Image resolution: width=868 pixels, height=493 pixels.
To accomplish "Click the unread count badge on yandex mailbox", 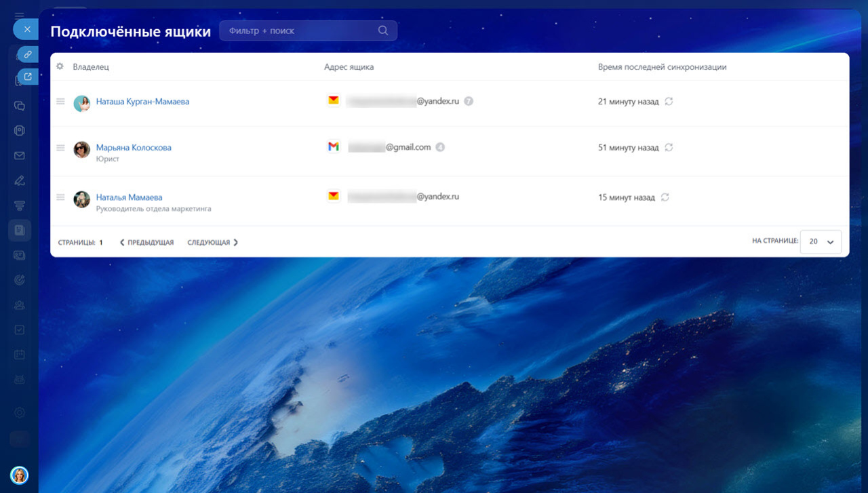I will (x=469, y=101).
